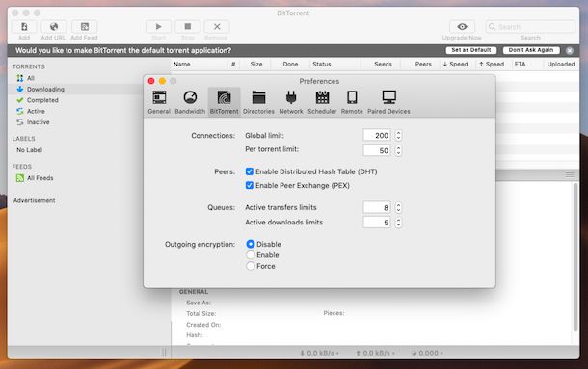Open the Remote preferences pane

coord(352,102)
